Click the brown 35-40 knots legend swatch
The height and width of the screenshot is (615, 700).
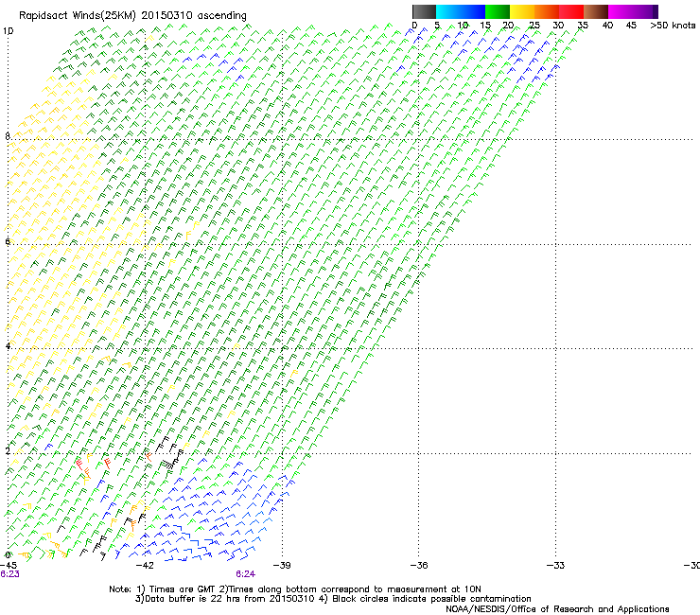596,11
